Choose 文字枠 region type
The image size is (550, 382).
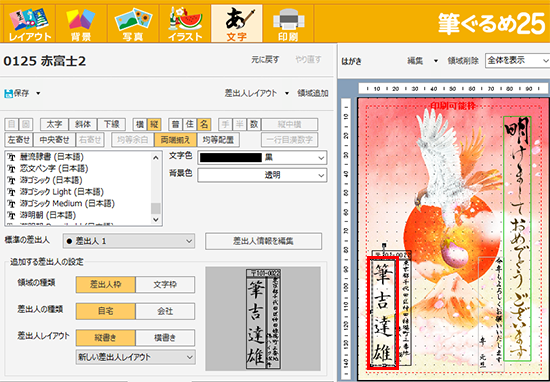[165, 284]
